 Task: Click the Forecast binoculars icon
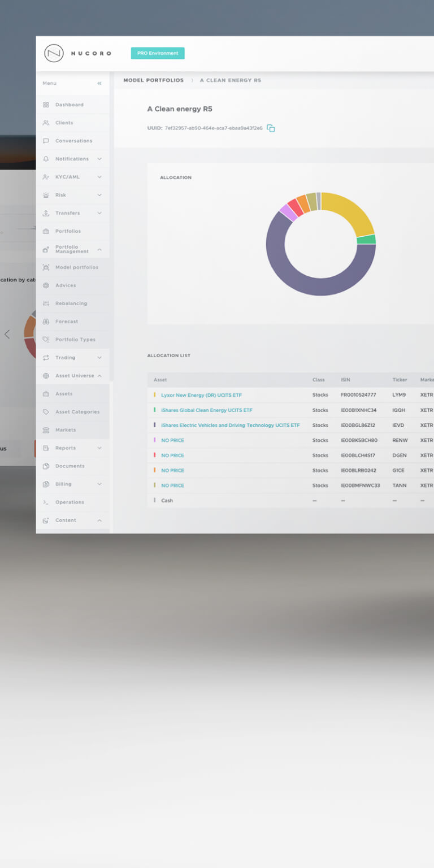tap(46, 322)
